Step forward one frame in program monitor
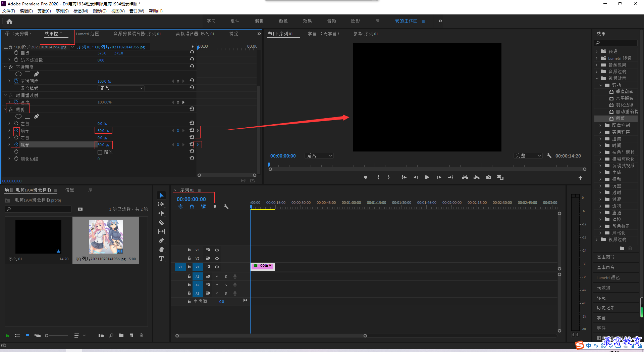The image size is (644, 352). 439,177
